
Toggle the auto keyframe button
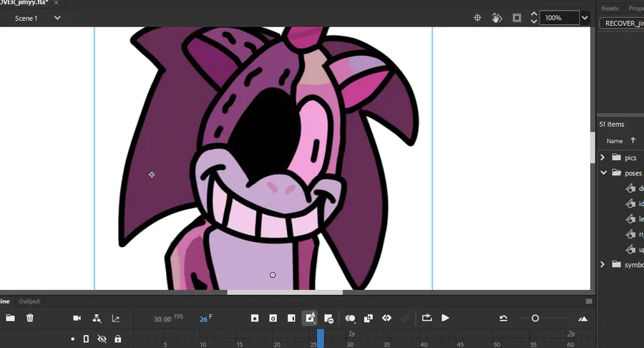tap(310, 318)
